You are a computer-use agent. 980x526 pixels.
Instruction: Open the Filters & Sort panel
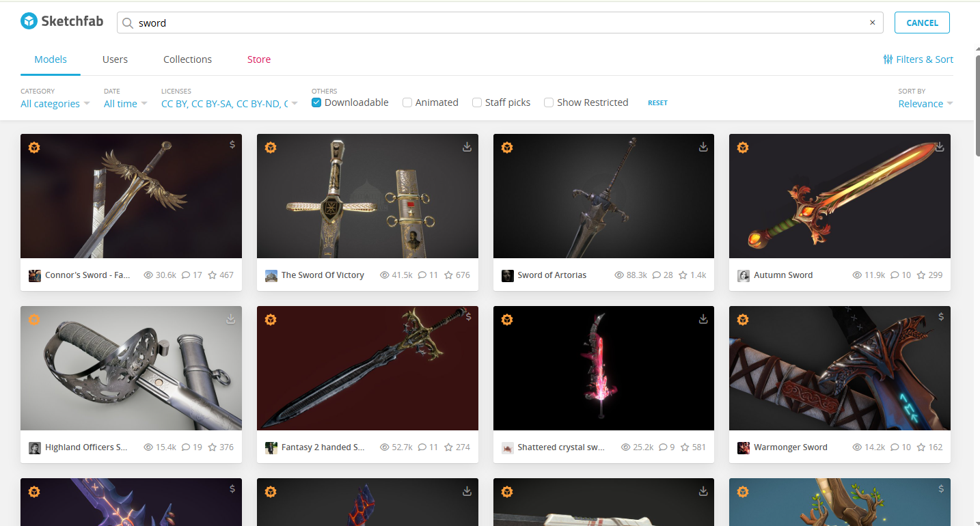pos(918,59)
